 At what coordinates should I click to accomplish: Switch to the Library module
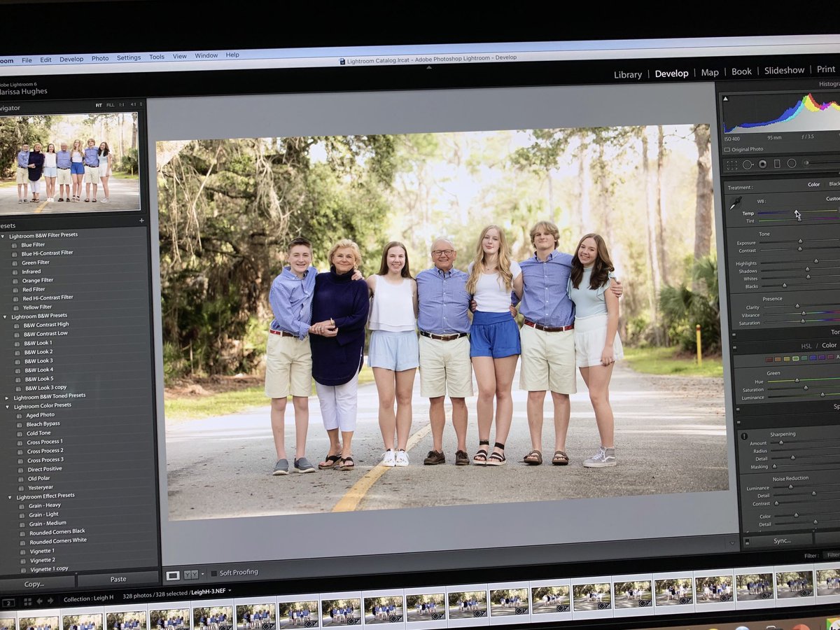click(628, 75)
